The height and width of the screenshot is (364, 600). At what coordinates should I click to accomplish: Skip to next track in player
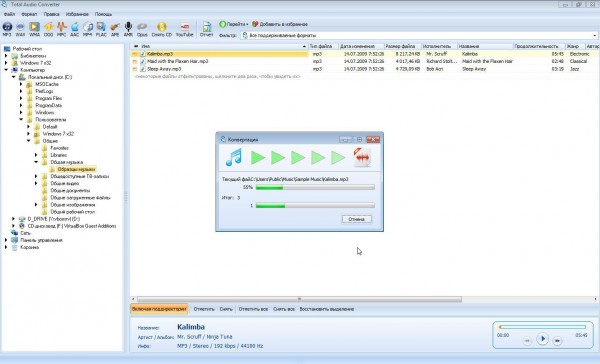click(557, 340)
